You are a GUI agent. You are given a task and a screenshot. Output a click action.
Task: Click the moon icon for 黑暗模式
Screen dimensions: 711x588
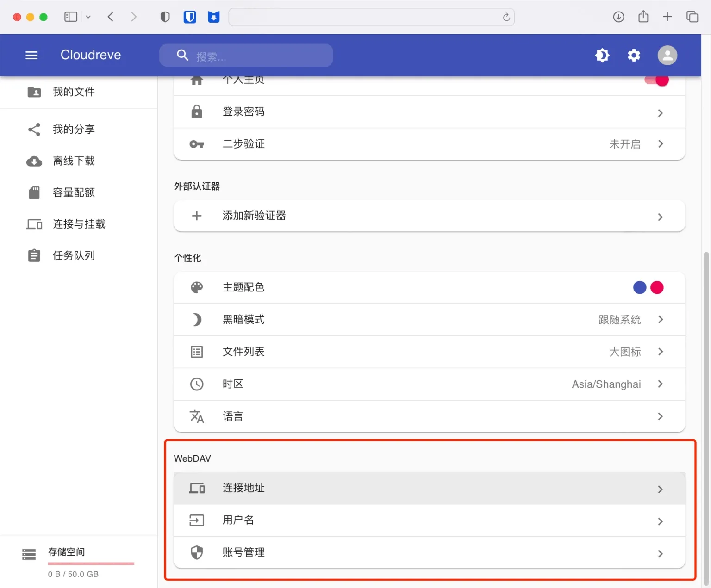point(197,320)
